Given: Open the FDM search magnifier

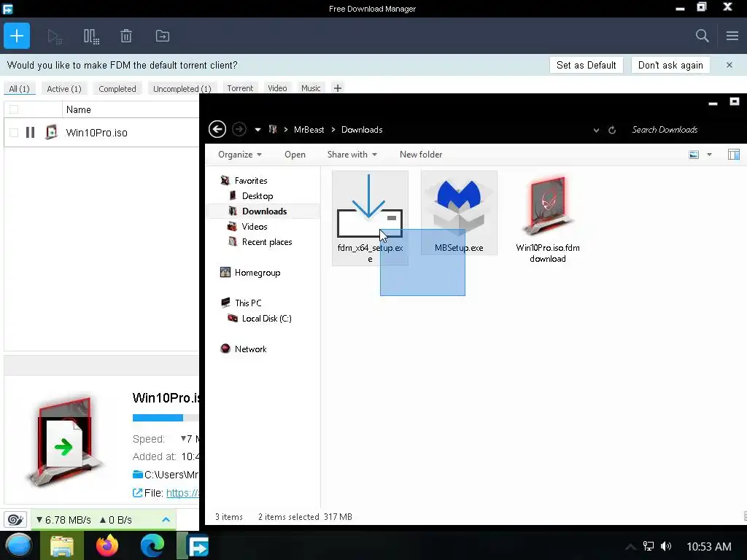Looking at the screenshot, I should coord(702,36).
